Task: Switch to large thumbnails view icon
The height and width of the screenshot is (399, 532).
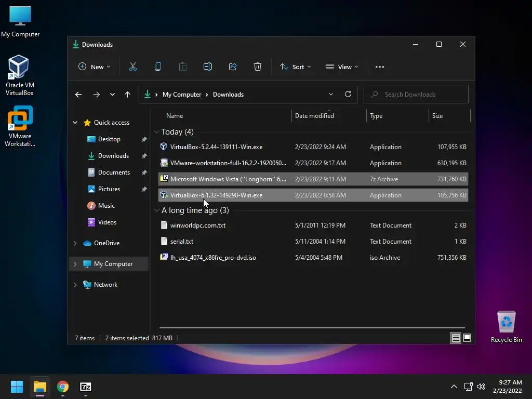Action: pos(467,338)
